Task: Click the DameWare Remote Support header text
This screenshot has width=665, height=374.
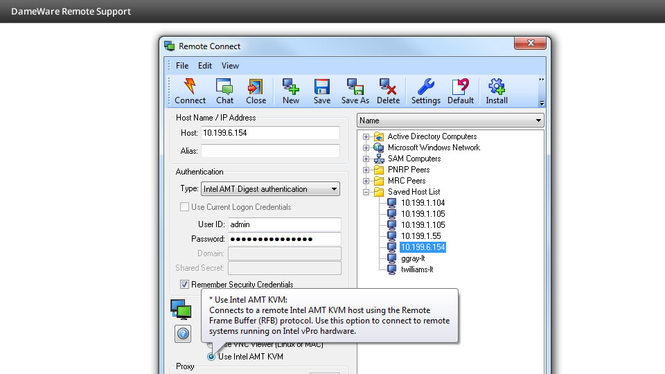Action: click(71, 11)
